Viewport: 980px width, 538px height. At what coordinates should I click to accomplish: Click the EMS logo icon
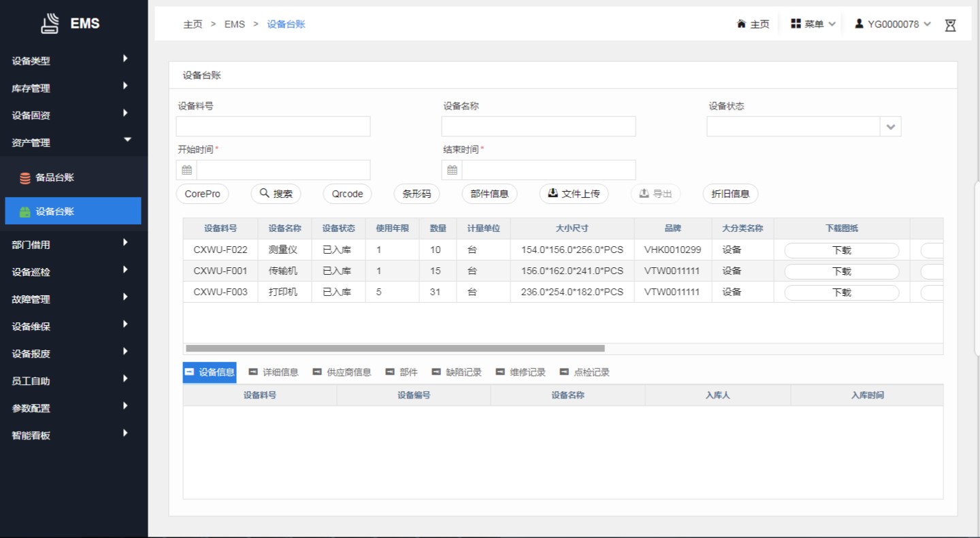click(50, 24)
